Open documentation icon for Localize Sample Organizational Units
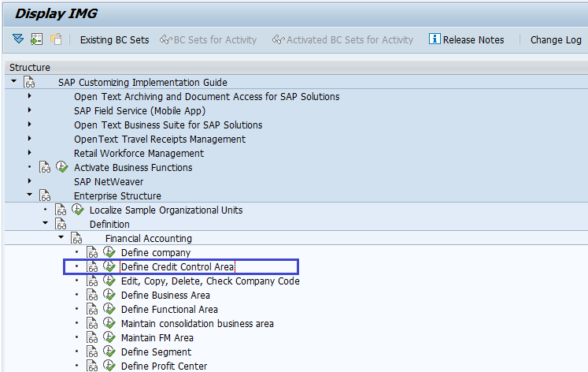 coord(61,210)
